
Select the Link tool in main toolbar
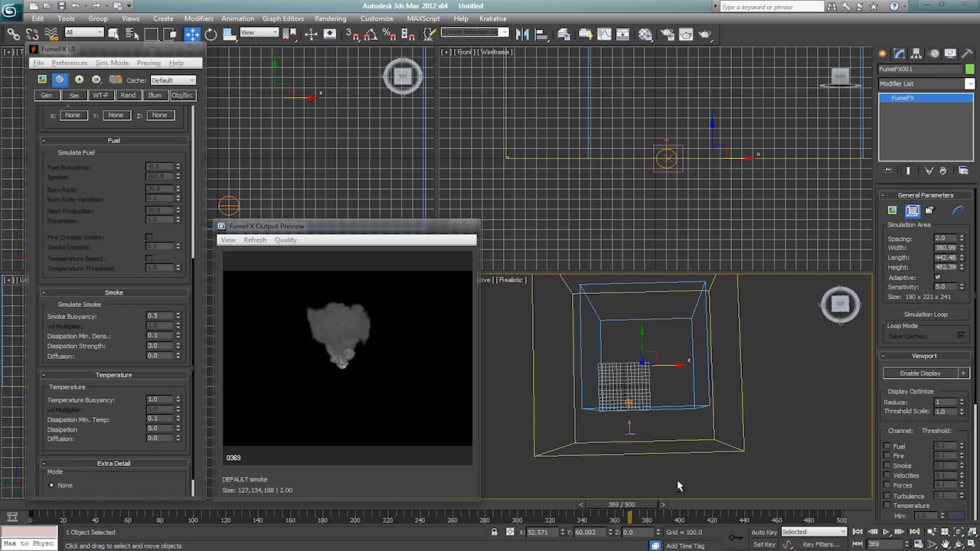13,34
